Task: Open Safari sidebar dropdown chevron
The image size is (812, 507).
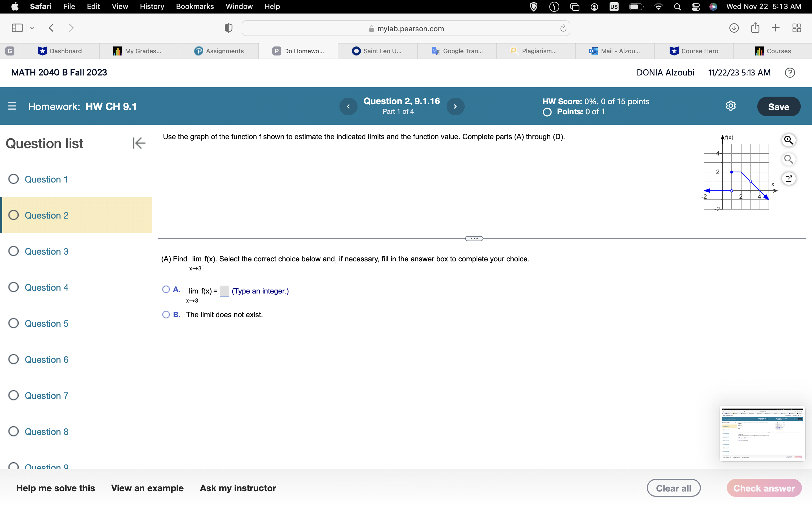Action: point(32,28)
